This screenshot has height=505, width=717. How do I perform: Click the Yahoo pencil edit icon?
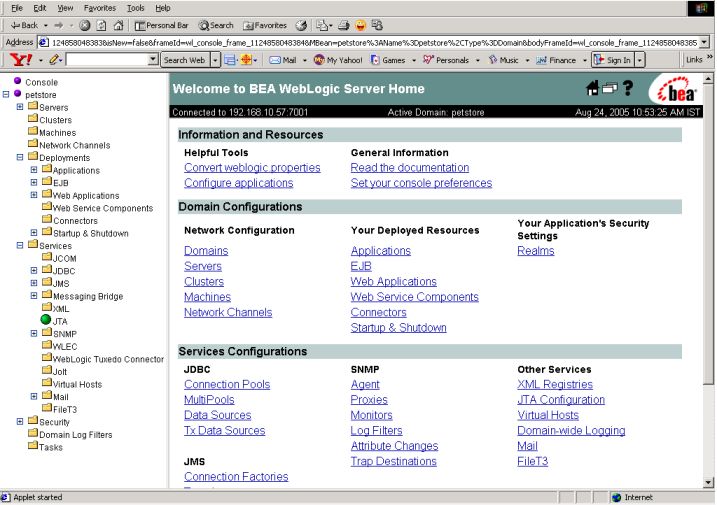click(54, 59)
